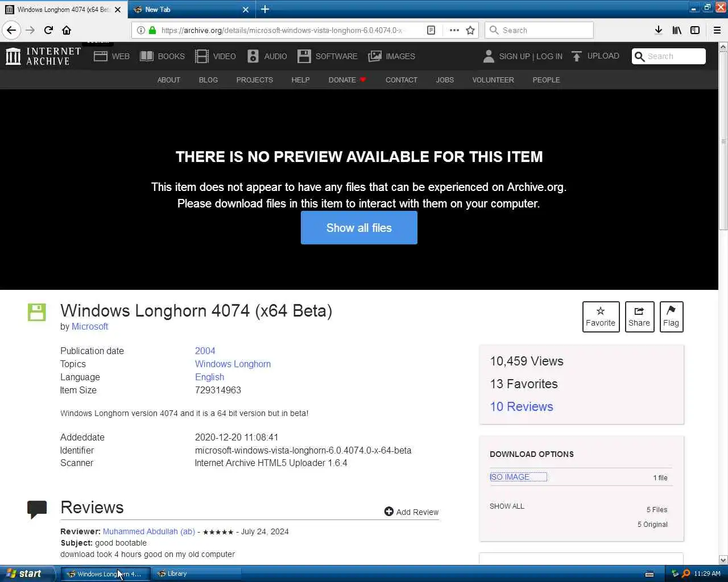Click Add Review
Image resolution: width=728 pixels, height=582 pixels.
click(x=411, y=512)
